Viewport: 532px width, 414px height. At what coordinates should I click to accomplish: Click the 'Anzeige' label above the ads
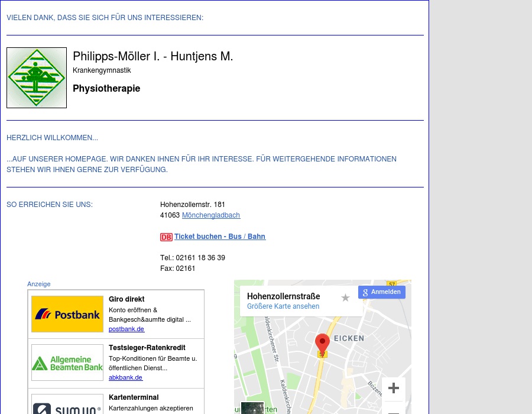pos(39,284)
